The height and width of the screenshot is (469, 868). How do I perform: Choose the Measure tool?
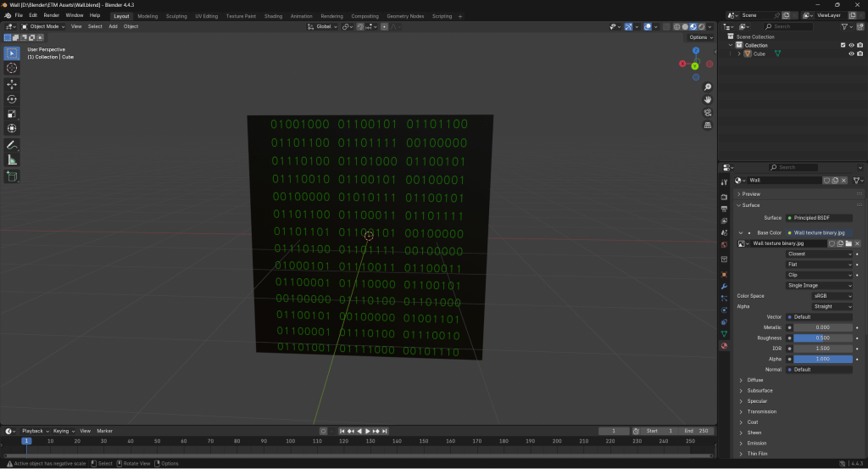(12, 159)
